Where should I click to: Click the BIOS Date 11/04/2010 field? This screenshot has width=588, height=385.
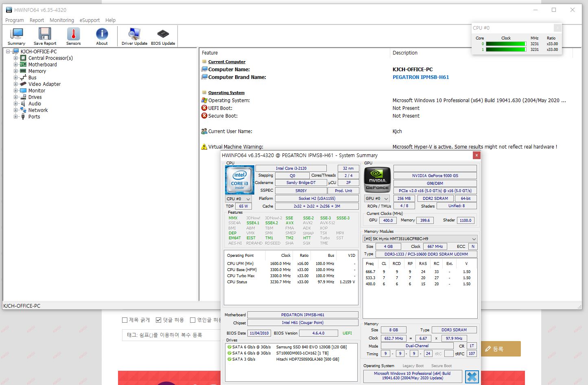[259, 333]
